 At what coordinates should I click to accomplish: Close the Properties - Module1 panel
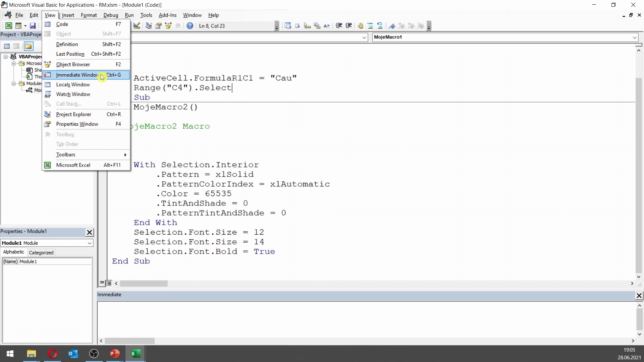(x=90, y=232)
